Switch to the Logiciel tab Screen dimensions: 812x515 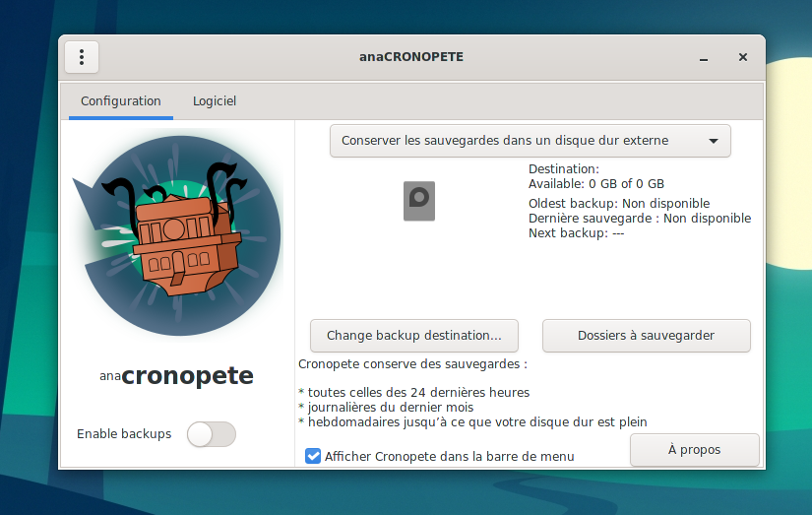tap(215, 101)
